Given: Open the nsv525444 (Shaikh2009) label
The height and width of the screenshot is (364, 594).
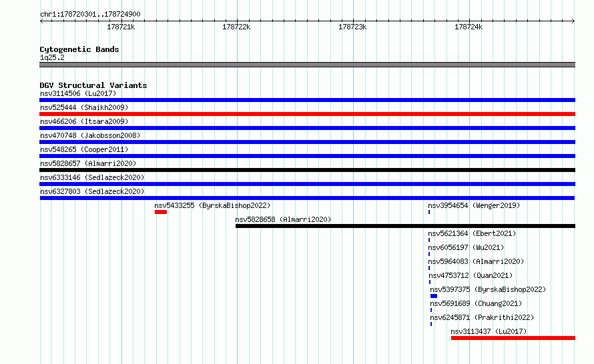Looking at the screenshot, I should 84,107.
